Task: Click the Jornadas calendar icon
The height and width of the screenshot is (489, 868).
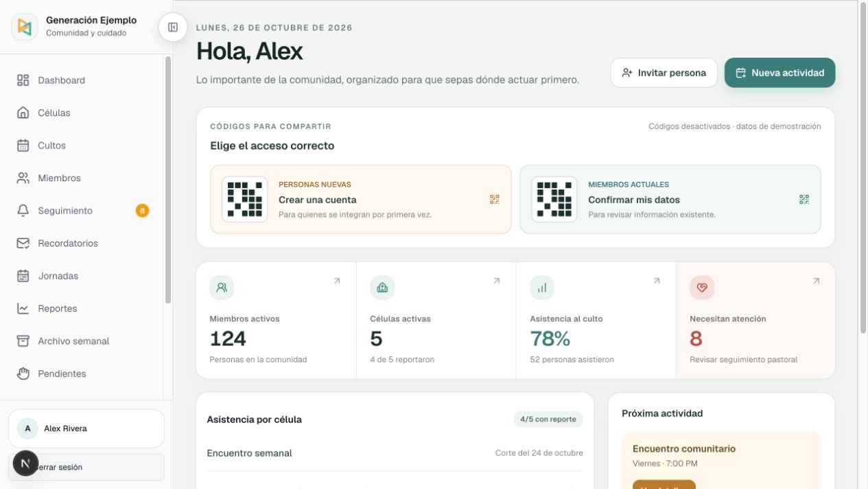Action: point(23,276)
